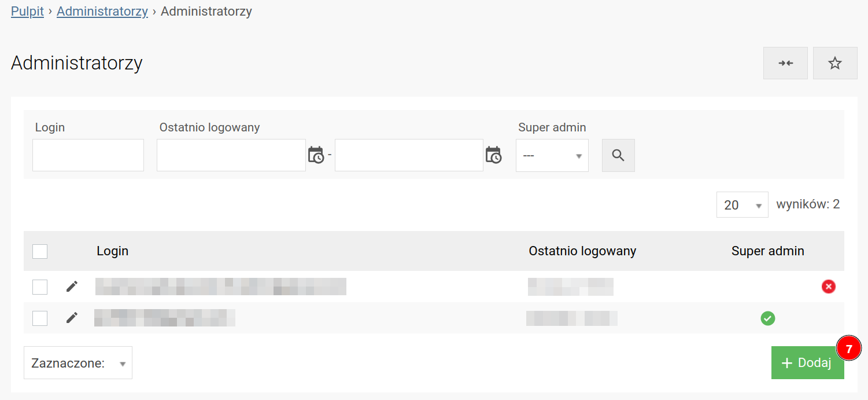
Task: Open the Super admin filter dropdown
Action: tap(552, 155)
